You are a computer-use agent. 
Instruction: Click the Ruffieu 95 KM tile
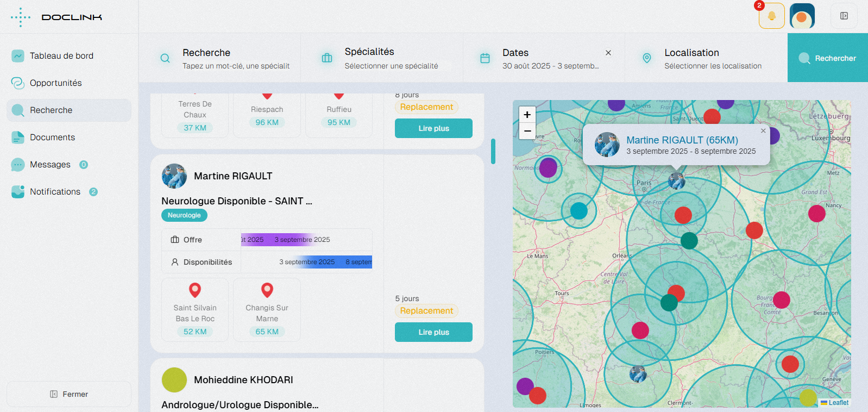339,115
